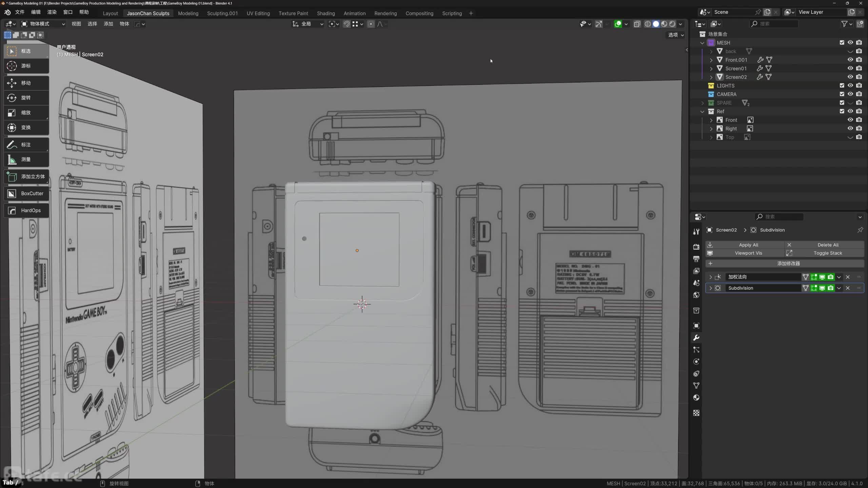
Task: Click 添加修改器 (Add Modifier)
Action: click(x=785, y=263)
